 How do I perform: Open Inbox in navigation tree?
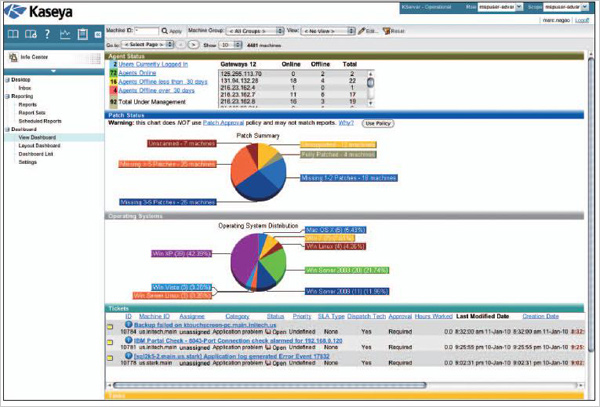[25, 88]
